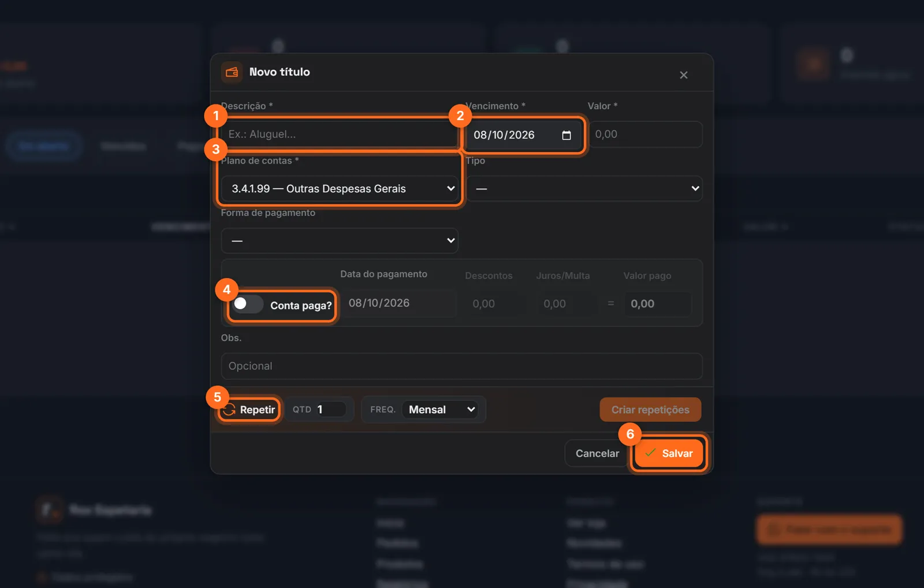This screenshot has height=588, width=924.
Task: Click the QTD quantity field
Action: [330, 410]
